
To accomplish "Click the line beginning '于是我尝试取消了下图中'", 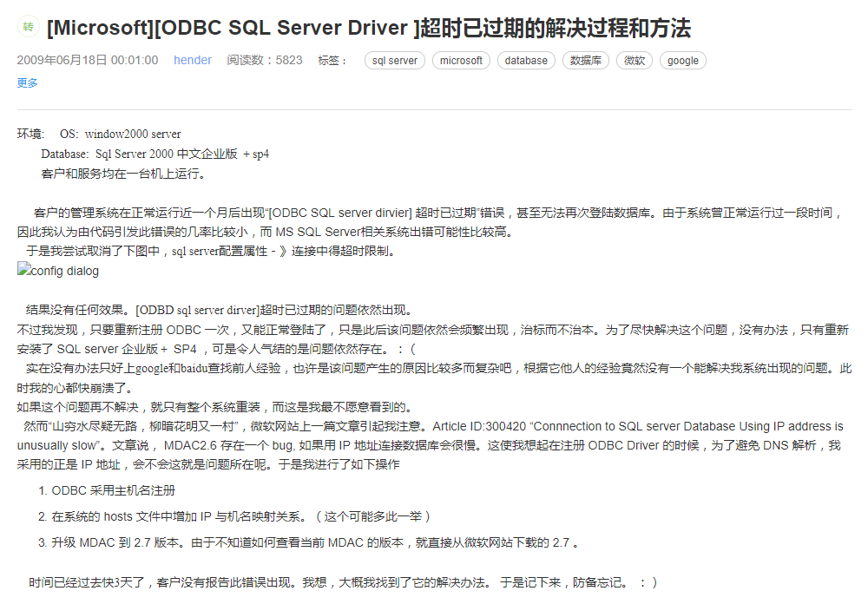I will pyautogui.click(x=212, y=252).
